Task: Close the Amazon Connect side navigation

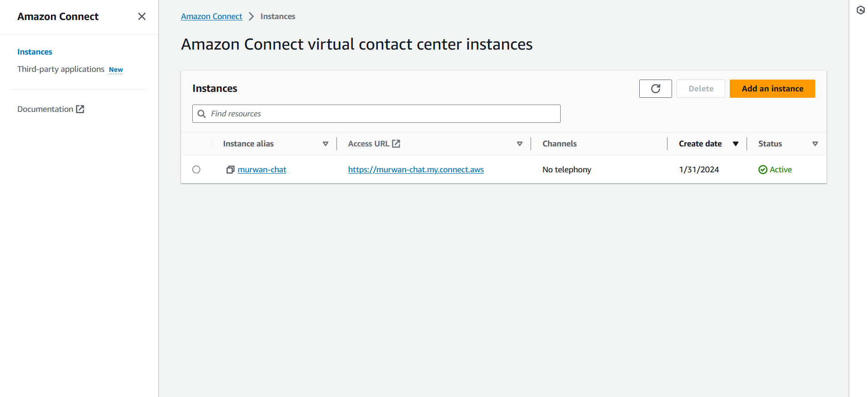Action: point(142,16)
